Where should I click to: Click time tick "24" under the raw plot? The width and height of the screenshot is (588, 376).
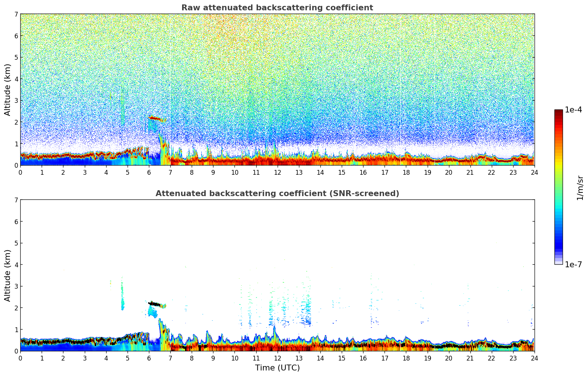coord(535,172)
